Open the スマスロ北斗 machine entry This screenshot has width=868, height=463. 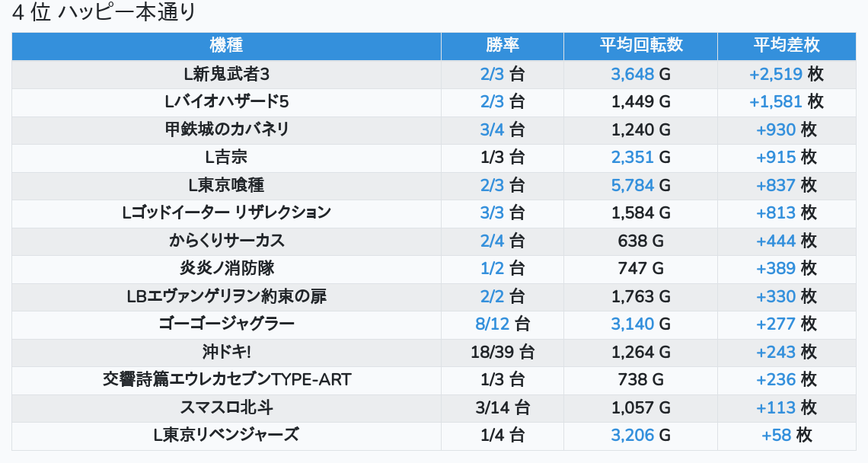[226, 407]
